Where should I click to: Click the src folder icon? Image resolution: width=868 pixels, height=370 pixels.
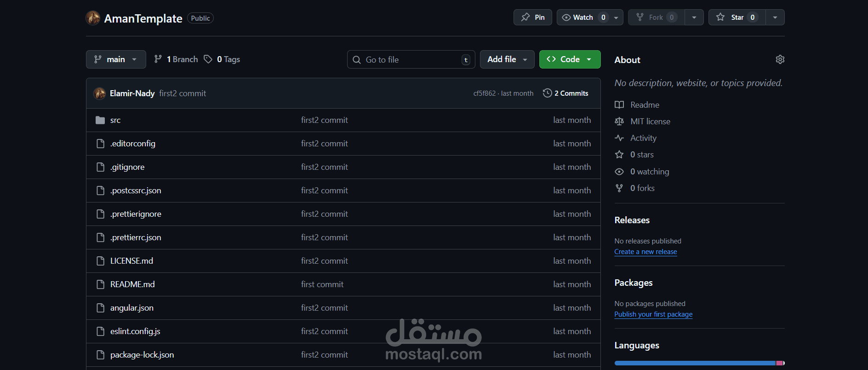point(100,120)
